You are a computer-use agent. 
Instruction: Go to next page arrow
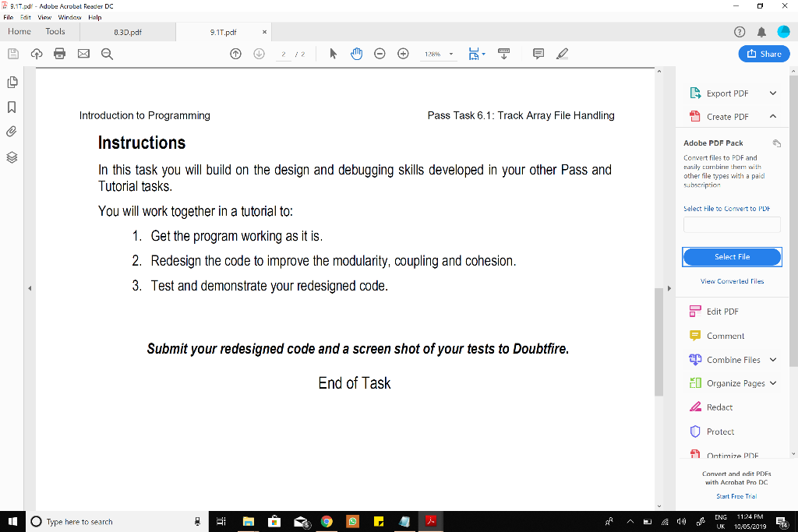[x=259, y=54]
